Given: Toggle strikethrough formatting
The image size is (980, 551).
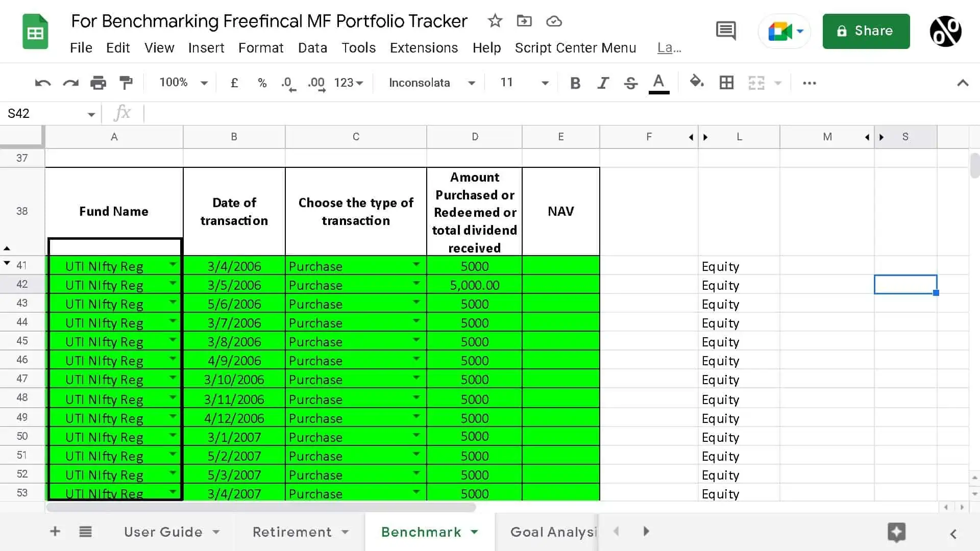Looking at the screenshot, I should pyautogui.click(x=630, y=83).
